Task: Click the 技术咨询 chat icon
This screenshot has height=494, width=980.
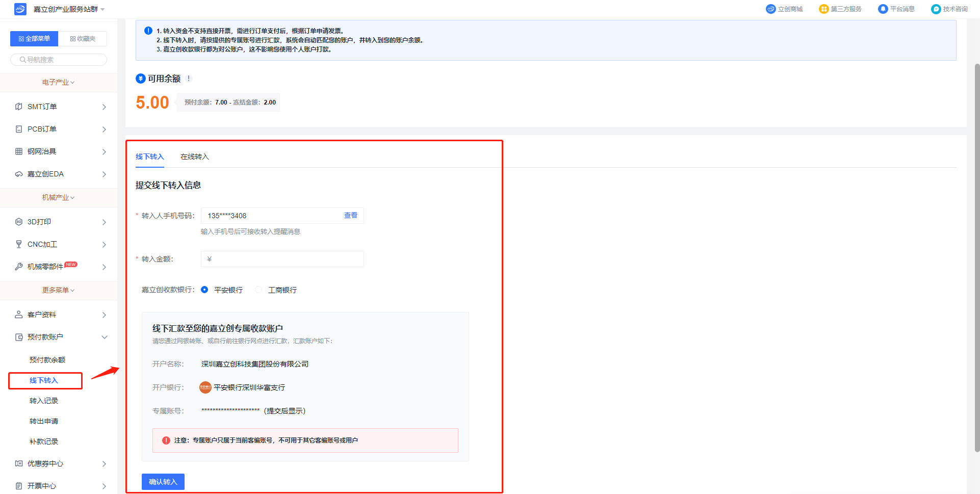Action: click(x=936, y=9)
